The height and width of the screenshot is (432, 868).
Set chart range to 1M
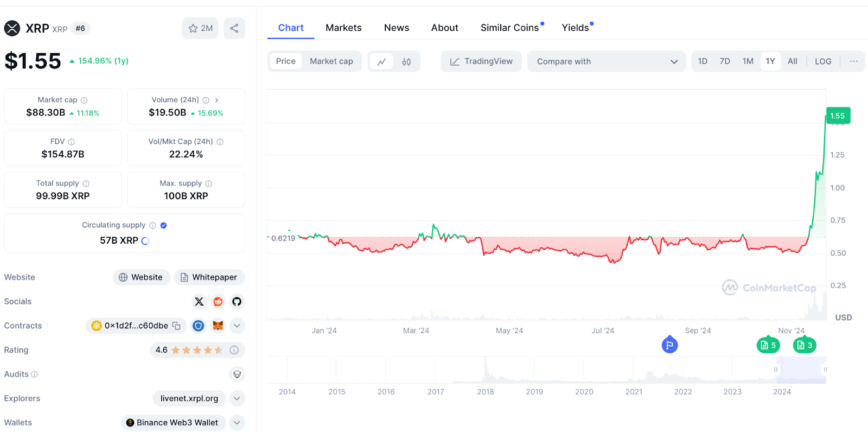(x=748, y=61)
